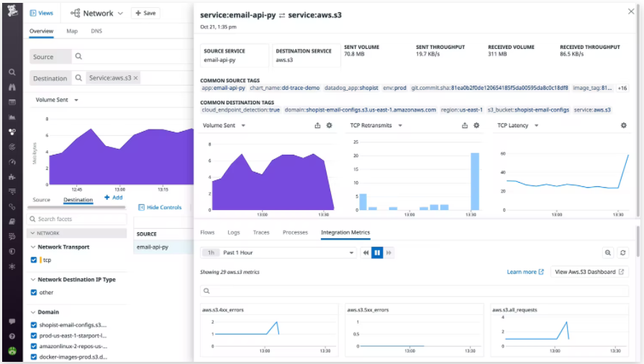
Task: Open the Past 1 Hour time dropdown
Action: pos(288,252)
